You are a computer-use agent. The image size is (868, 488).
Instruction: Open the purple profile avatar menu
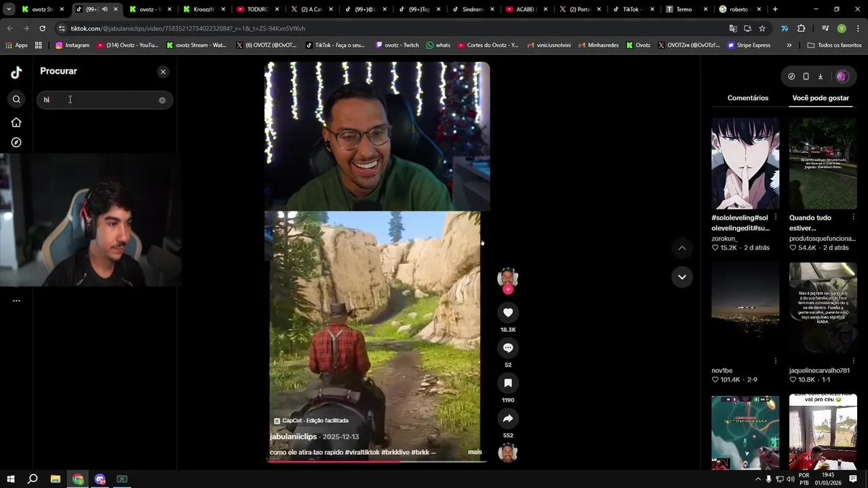pos(842,77)
